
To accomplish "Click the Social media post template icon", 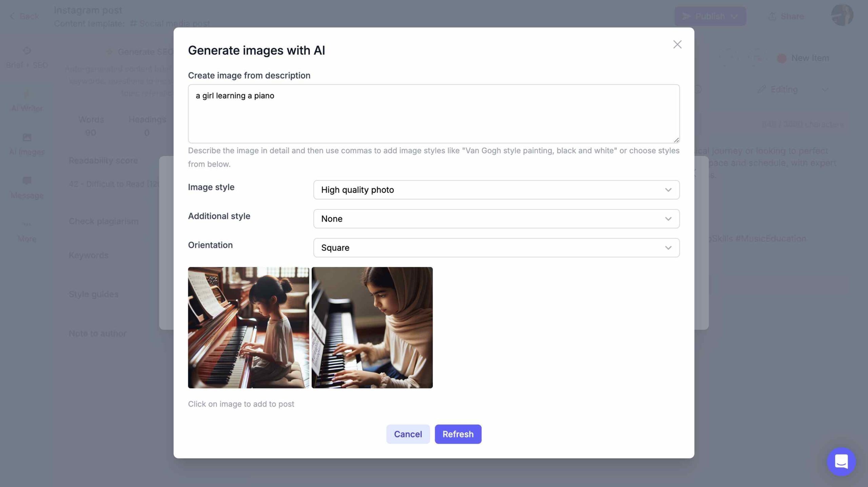I will pyautogui.click(x=132, y=23).
